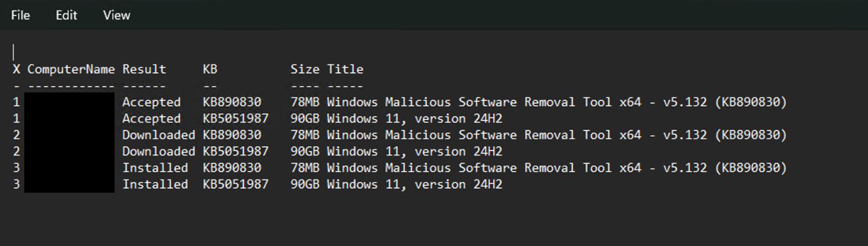Open the View menu
Image resolution: width=868 pixels, height=246 pixels.
pyautogui.click(x=116, y=15)
